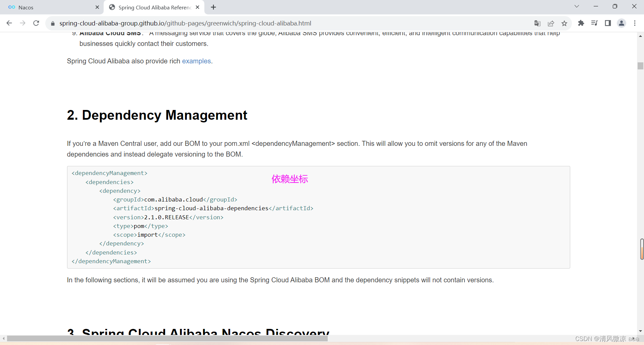Bookmark this tab with the star
The image size is (644, 345).
(x=564, y=23)
